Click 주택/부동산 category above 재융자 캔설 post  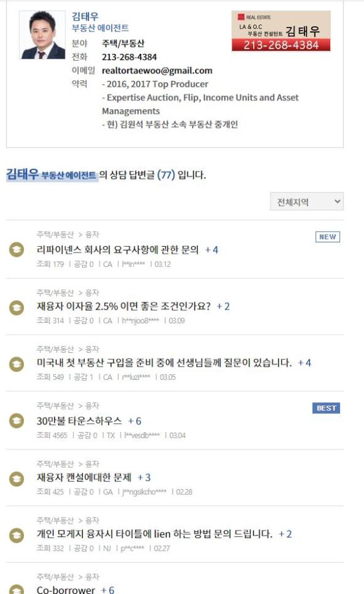pyautogui.click(x=55, y=463)
